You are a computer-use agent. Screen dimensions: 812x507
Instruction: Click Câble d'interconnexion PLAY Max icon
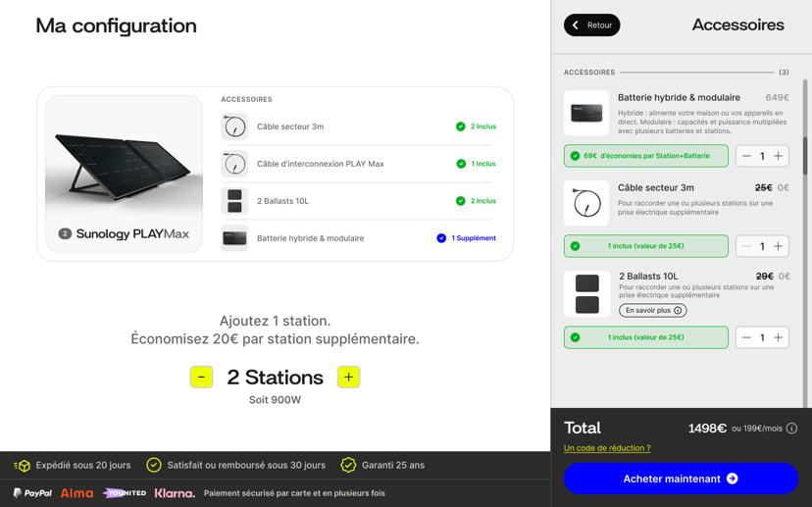coord(234,164)
